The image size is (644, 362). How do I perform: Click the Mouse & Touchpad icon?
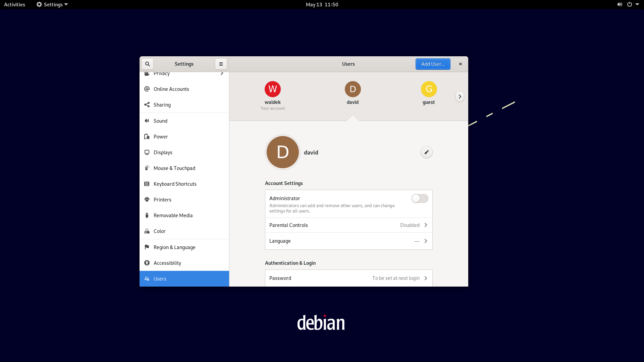point(147,168)
